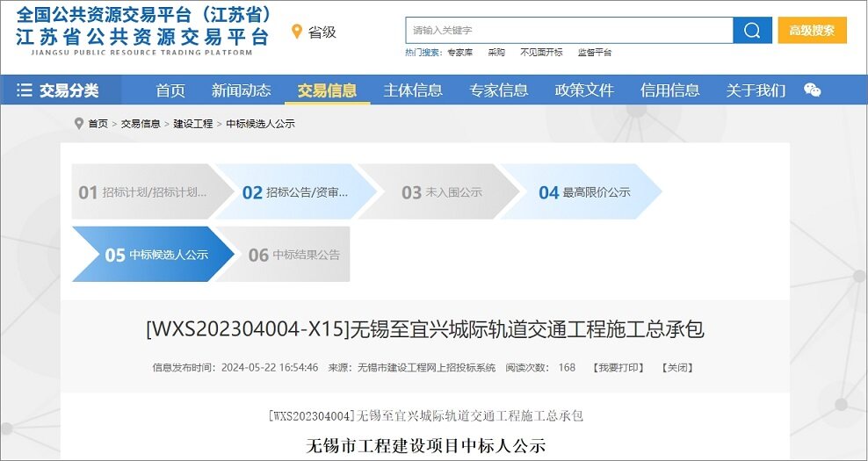Open 政策文件 in the top navigation
Screen dimensions: 868x461
coord(584,90)
